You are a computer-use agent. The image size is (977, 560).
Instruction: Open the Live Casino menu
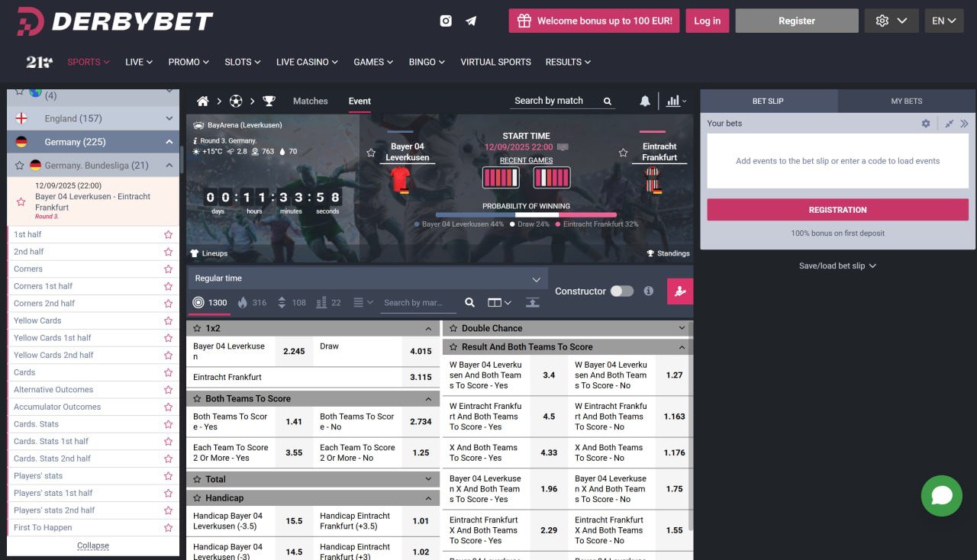click(308, 62)
